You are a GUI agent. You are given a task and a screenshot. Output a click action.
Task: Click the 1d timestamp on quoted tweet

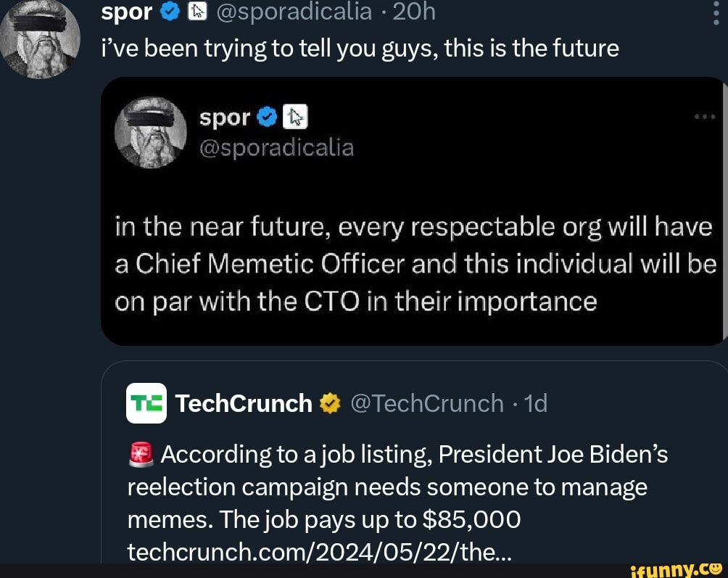(535, 403)
